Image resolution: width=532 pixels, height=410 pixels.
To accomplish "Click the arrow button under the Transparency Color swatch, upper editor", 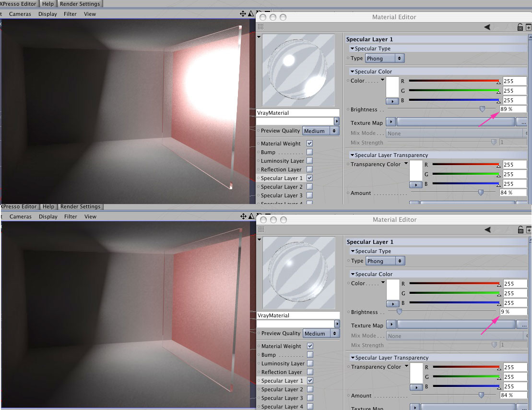I will pos(415,185).
